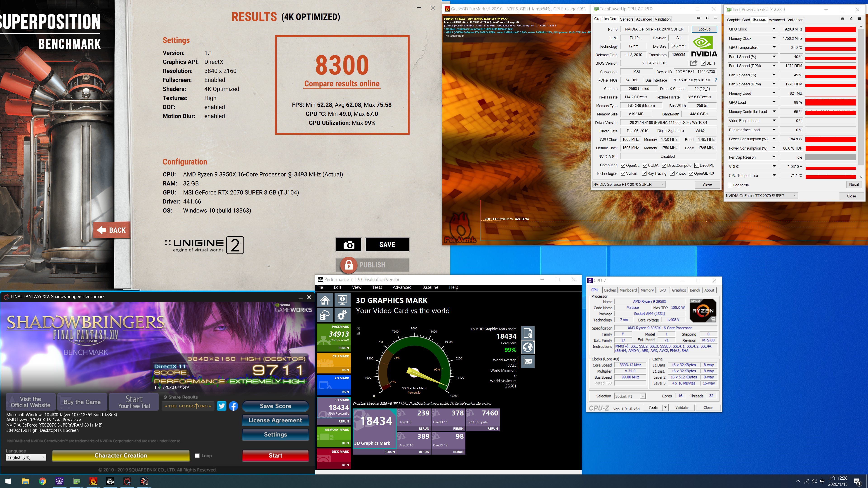The height and width of the screenshot is (488, 868).
Task: Click CPU MARK tile in PerformanceTest
Action: (x=334, y=363)
